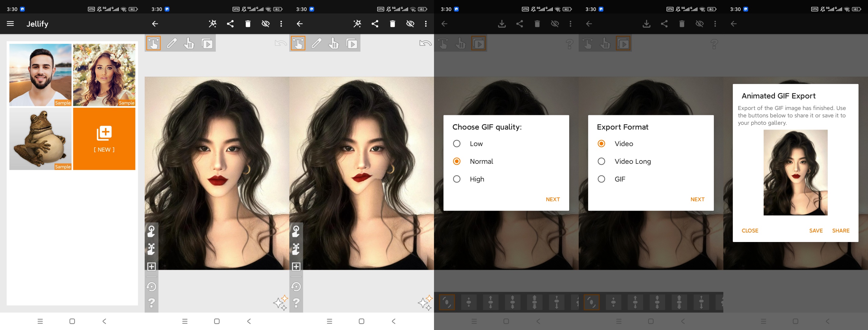This screenshot has width=868, height=330.
Task: Tap the orange [ NEW ] project tile
Action: 104,139
